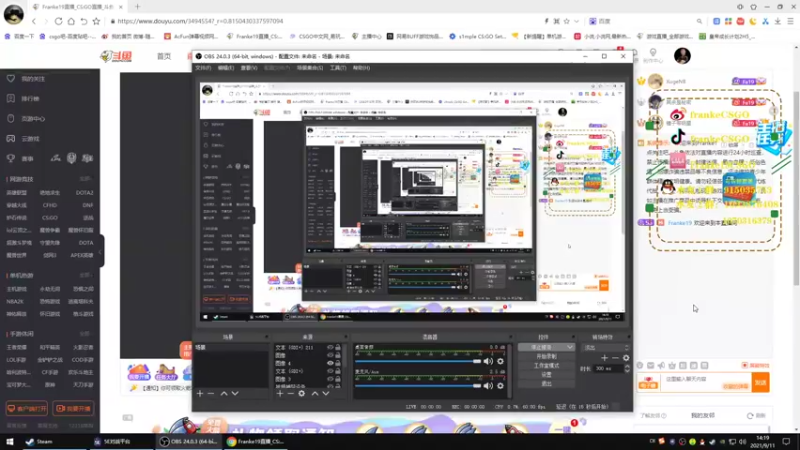Remove the selected source in OBS

290,393
